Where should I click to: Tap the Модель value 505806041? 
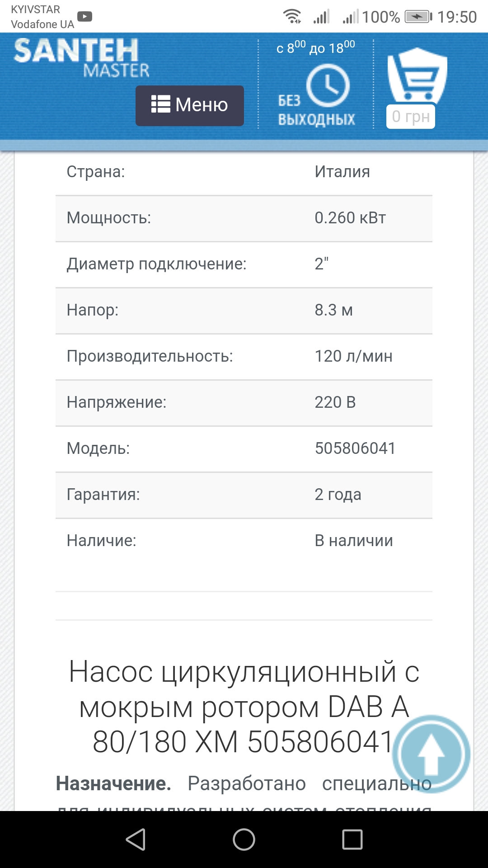click(x=355, y=448)
